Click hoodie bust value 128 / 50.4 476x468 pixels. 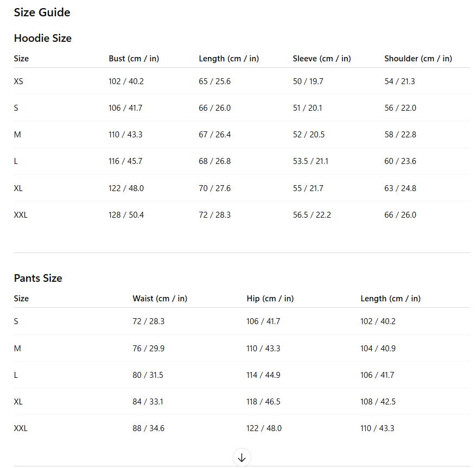coord(126,215)
